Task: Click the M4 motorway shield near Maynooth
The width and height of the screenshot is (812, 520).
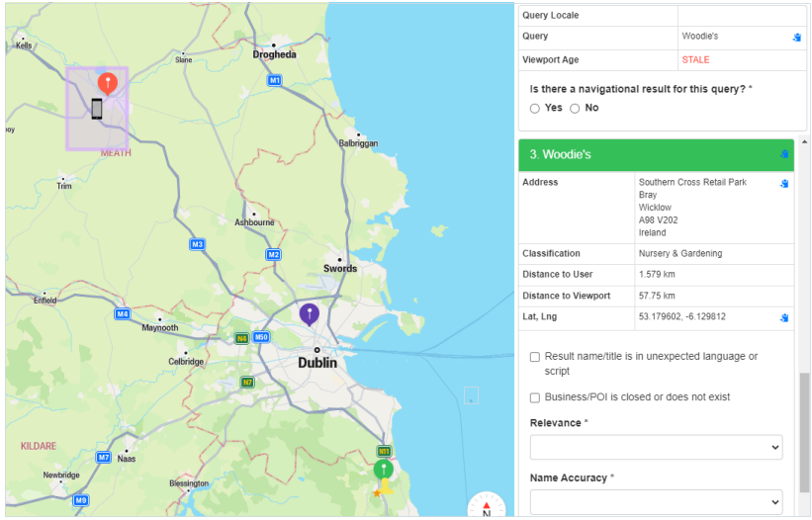Action: 123,314
